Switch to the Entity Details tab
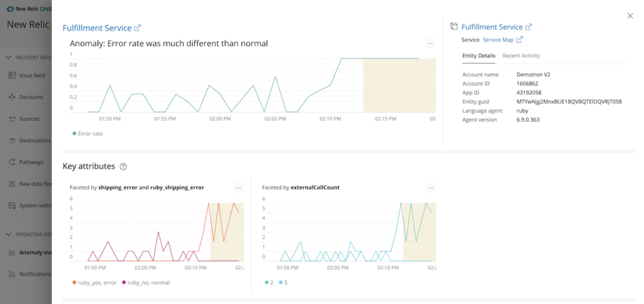Image resolution: width=644 pixels, height=304 pixels. click(479, 55)
